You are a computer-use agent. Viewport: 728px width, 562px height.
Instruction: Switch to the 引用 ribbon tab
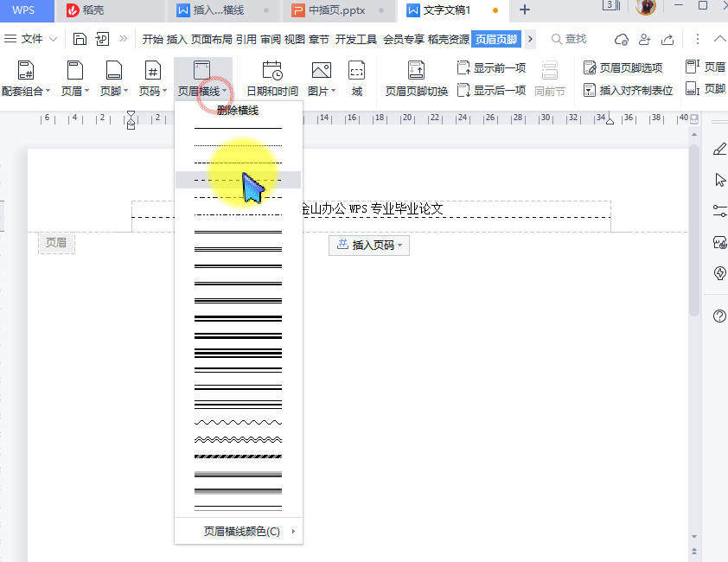(246, 39)
